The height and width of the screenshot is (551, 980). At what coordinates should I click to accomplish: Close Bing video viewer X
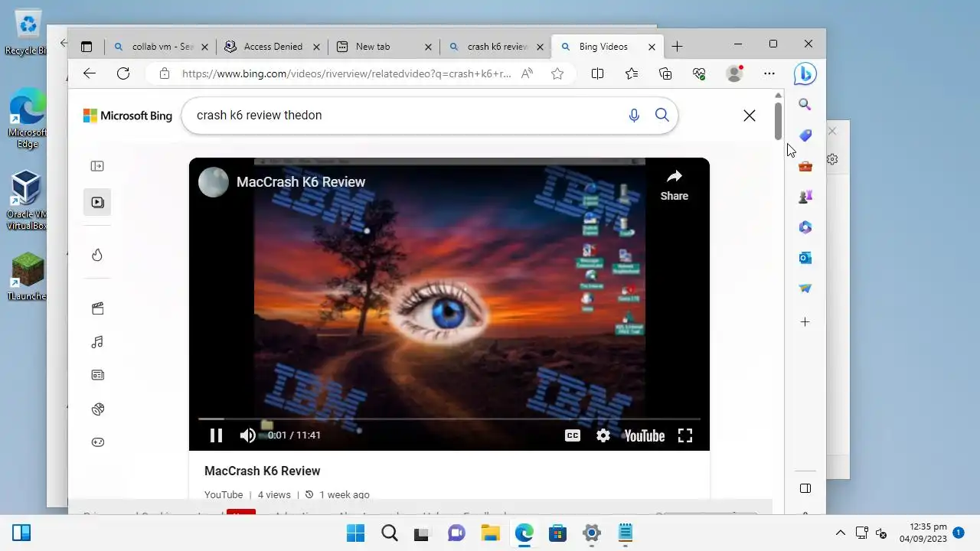click(x=750, y=116)
